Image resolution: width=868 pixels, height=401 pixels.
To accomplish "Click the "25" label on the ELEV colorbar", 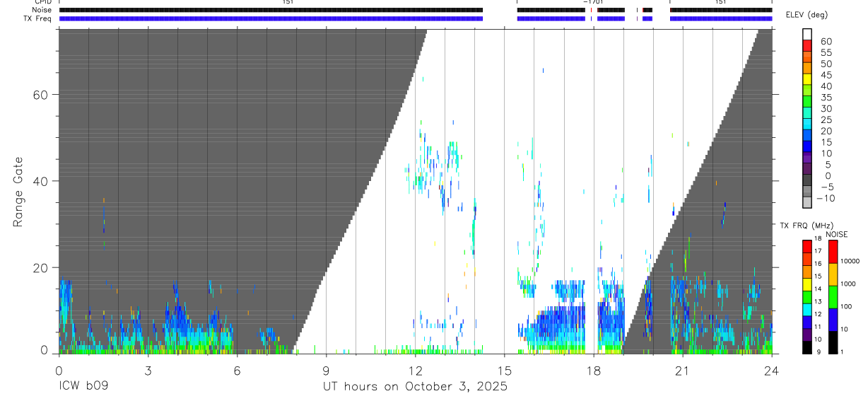I will pyautogui.click(x=826, y=120).
